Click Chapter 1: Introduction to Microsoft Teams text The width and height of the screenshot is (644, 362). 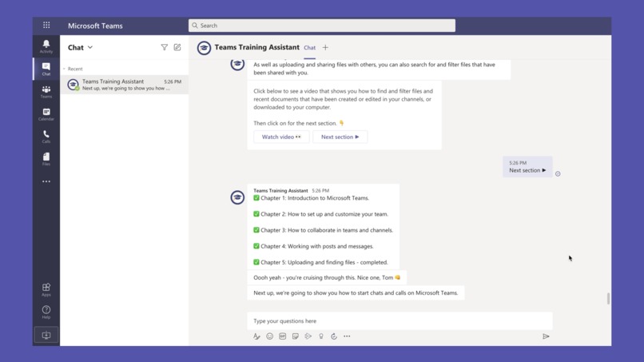click(315, 198)
